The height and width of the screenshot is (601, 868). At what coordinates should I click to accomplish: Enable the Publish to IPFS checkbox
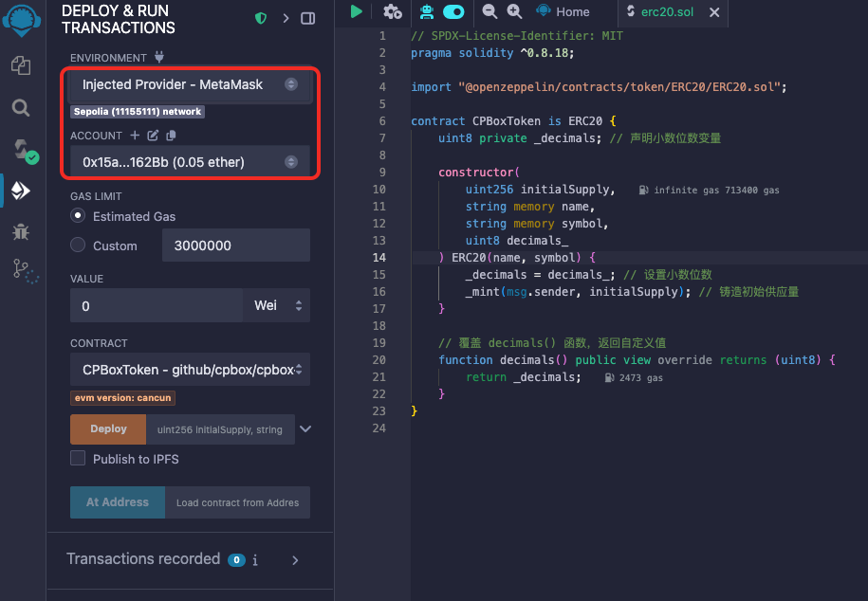[x=78, y=458]
